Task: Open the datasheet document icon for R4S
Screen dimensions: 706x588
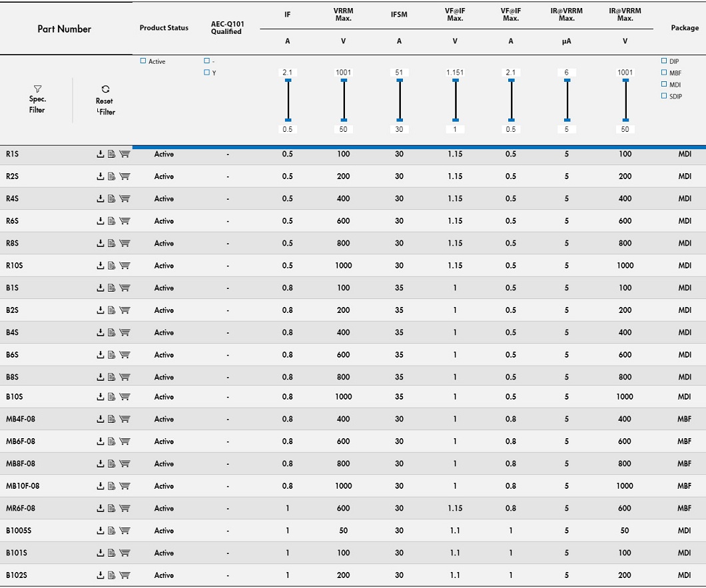Action: pyautogui.click(x=112, y=199)
